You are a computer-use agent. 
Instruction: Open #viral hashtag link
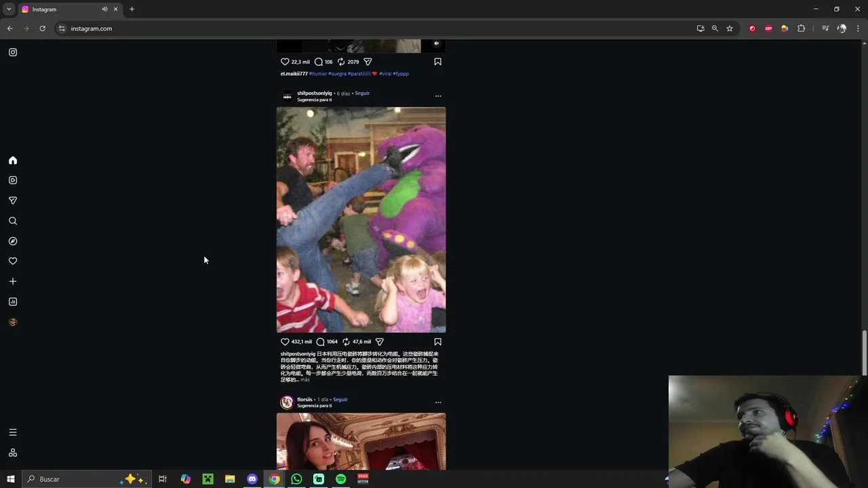385,73
